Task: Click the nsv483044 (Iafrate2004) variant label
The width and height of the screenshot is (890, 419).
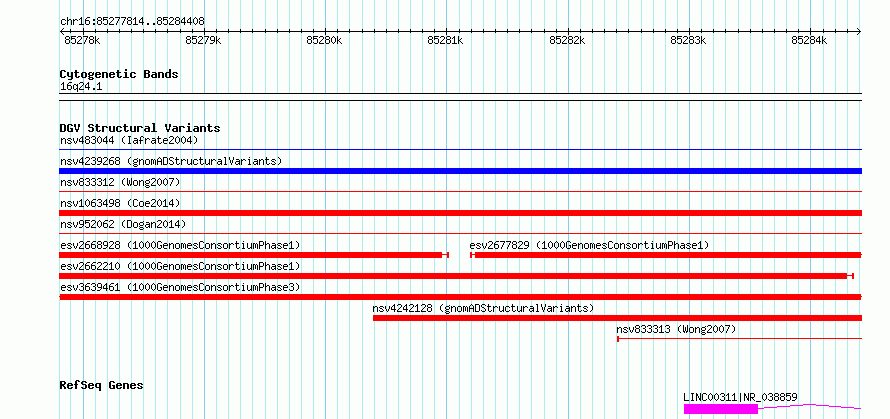Action: (x=129, y=140)
